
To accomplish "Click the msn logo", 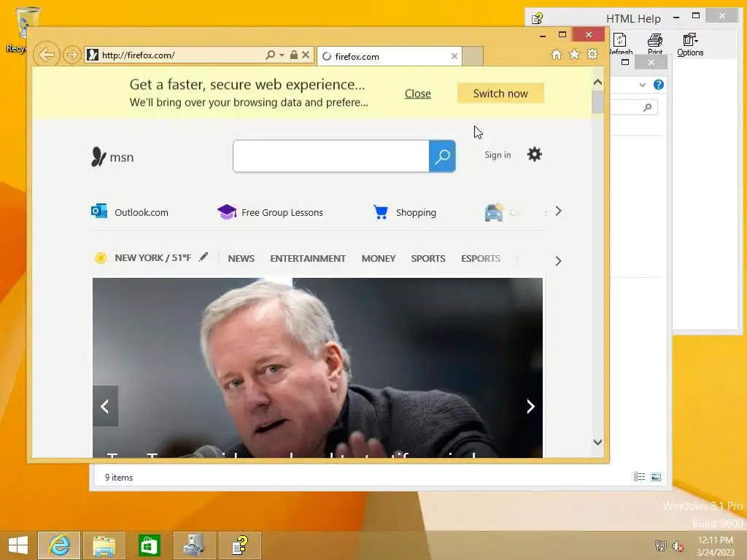I will pos(112,157).
